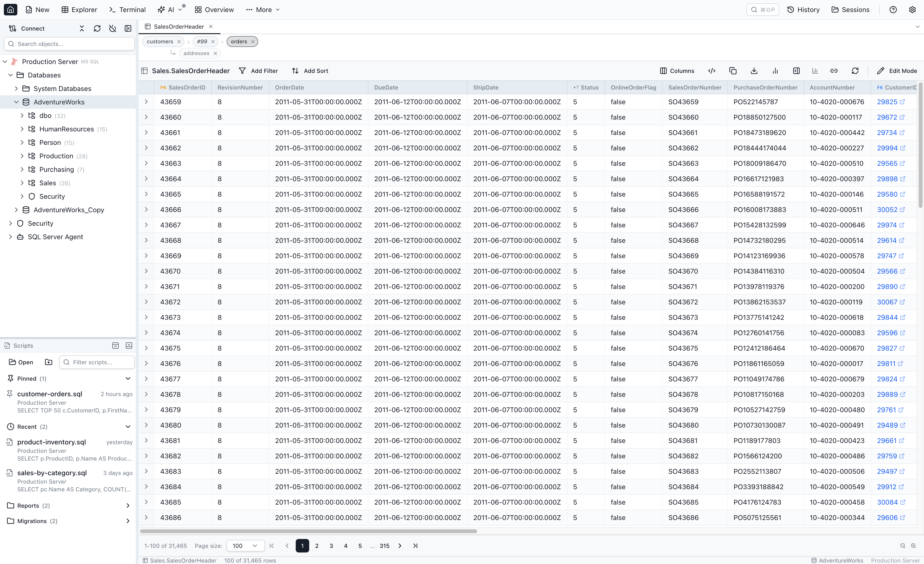Expand the System Databases folder

click(x=16, y=89)
